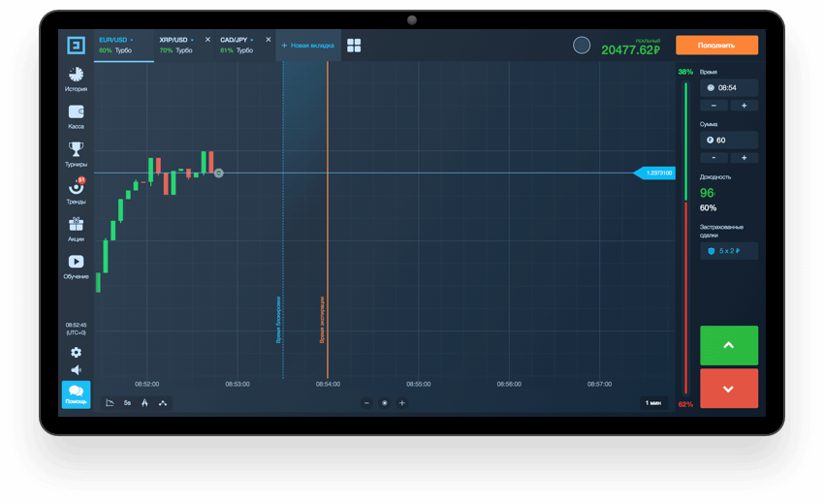
Task: Open the 1 мин timeframe selector
Action: (655, 402)
